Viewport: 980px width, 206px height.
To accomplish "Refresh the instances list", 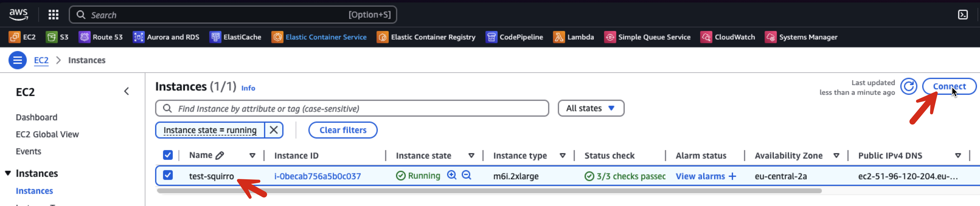I will pyautogui.click(x=909, y=86).
